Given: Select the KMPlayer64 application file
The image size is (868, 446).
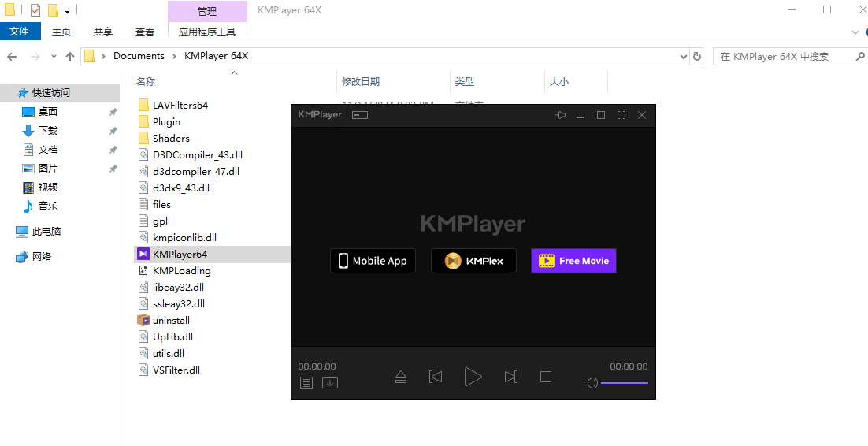Looking at the screenshot, I should 180,255.
